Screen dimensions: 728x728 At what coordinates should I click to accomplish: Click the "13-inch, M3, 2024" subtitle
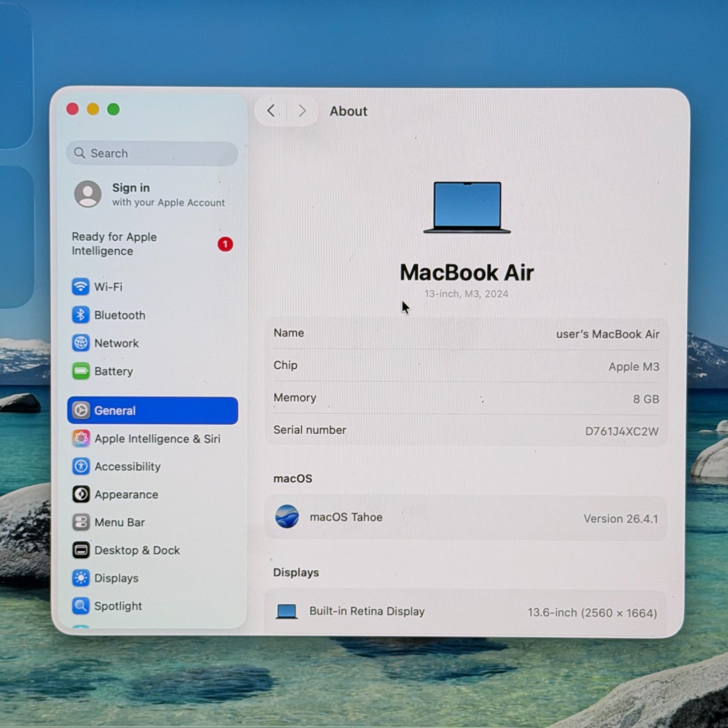[467, 294]
